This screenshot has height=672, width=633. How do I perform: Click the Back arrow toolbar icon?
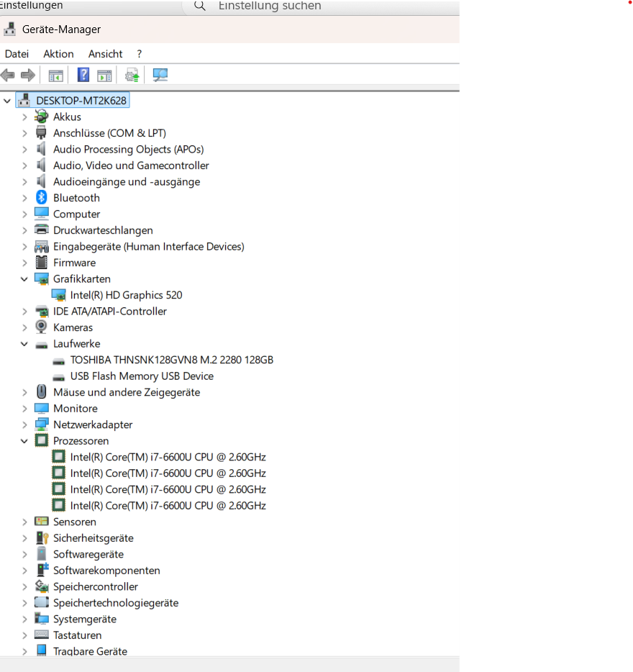click(x=8, y=76)
